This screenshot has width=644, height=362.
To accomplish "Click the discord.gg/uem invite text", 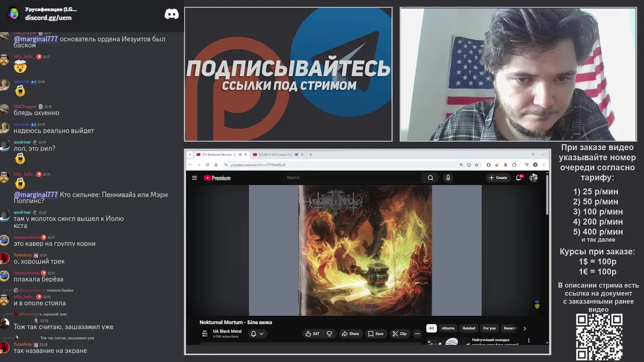I will 48,18.
